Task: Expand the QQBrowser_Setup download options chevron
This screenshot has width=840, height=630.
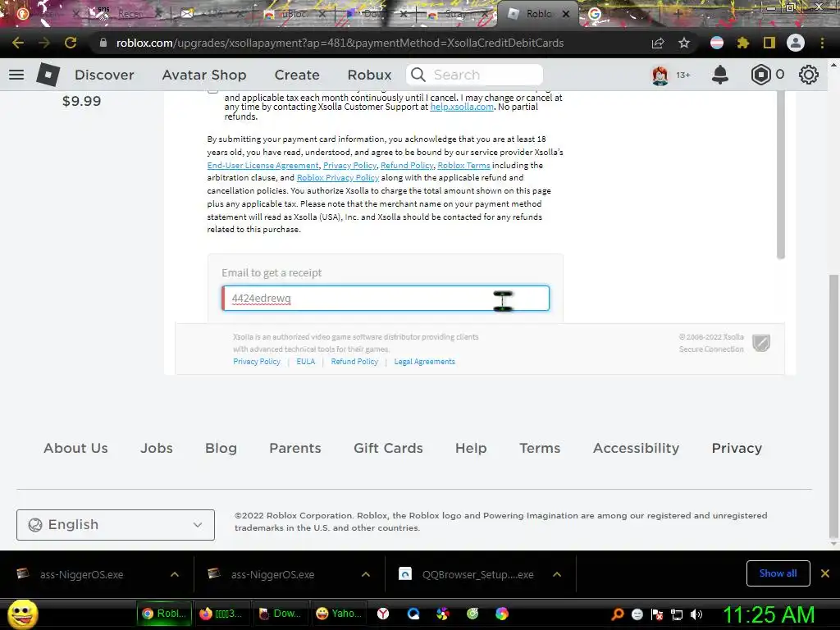Action: point(557,574)
